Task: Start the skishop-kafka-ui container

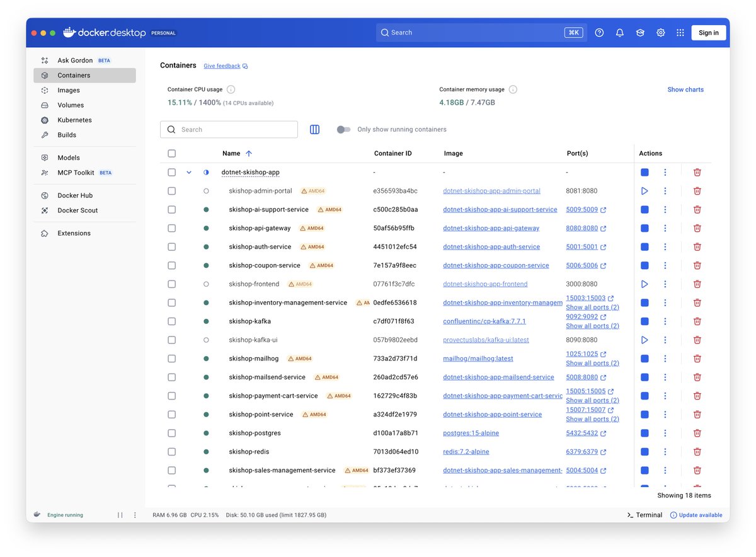Action: click(644, 340)
